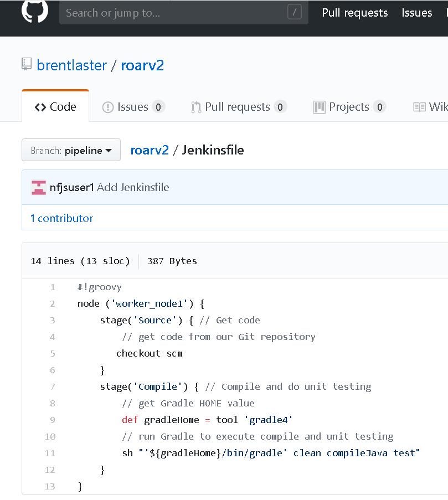This screenshot has height=500, width=448.
Task: Click the 1 contributor link
Action: click(61, 218)
